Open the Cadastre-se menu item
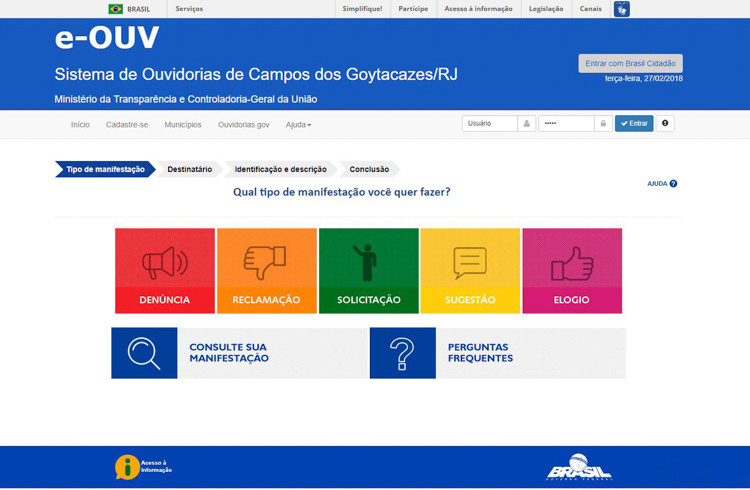The height and width of the screenshot is (490, 750). pyautogui.click(x=127, y=124)
